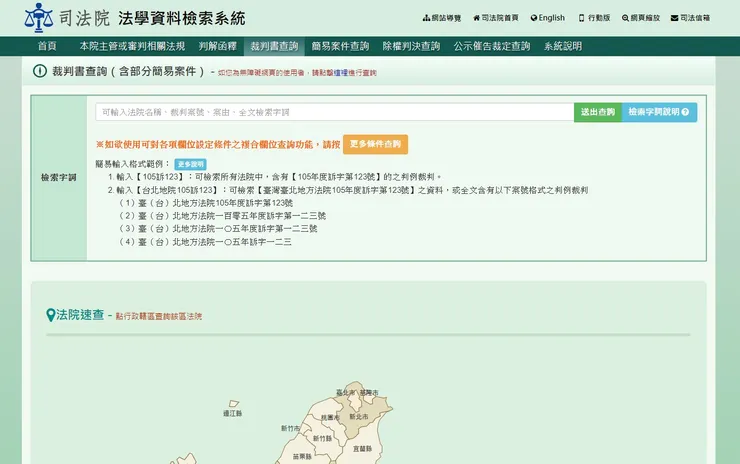Click the Judicial Yuan scales logo
Screen dimensions: 740x464
point(39,17)
